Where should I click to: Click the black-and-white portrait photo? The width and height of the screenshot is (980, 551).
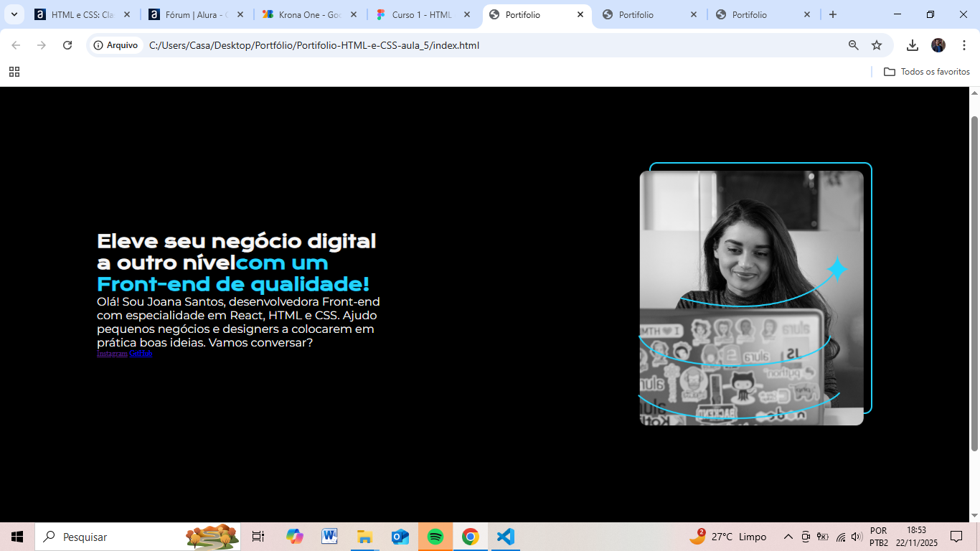(x=752, y=298)
